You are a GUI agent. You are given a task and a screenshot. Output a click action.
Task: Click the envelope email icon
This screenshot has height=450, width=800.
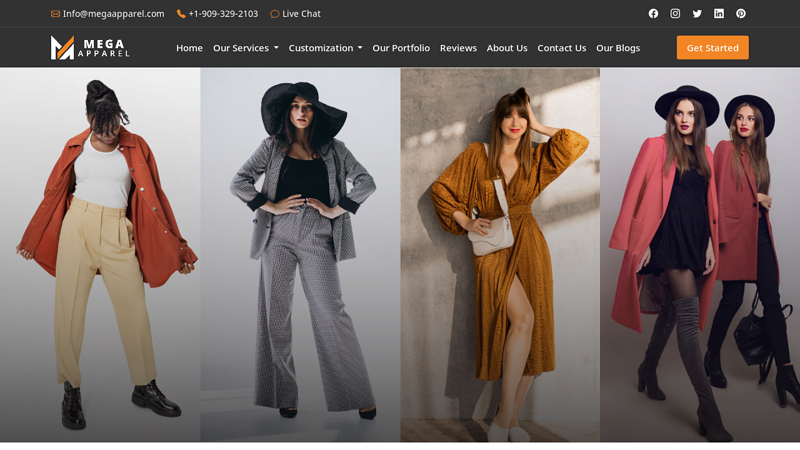pyautogui.click(x=55, y=14)
